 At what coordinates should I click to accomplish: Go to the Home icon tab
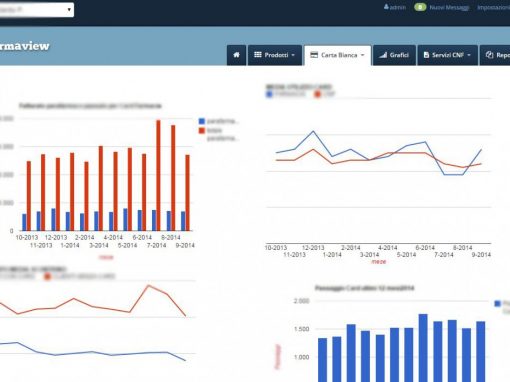click(236, 55)
